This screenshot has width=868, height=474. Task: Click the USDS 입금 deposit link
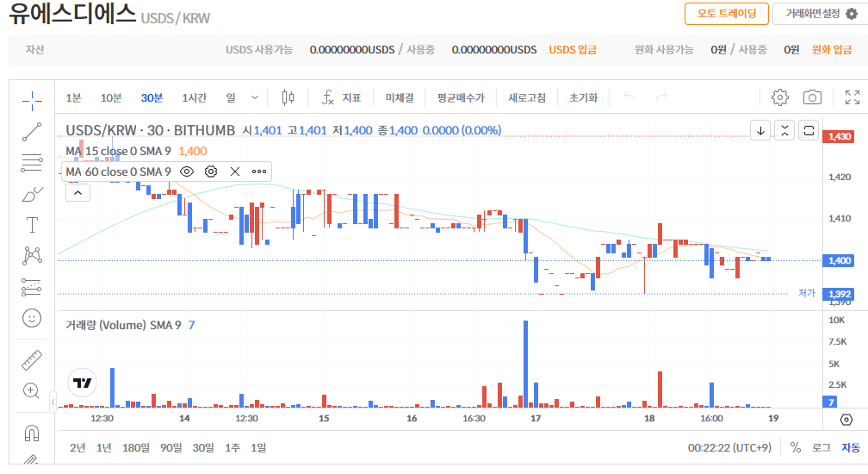(573, 50)
